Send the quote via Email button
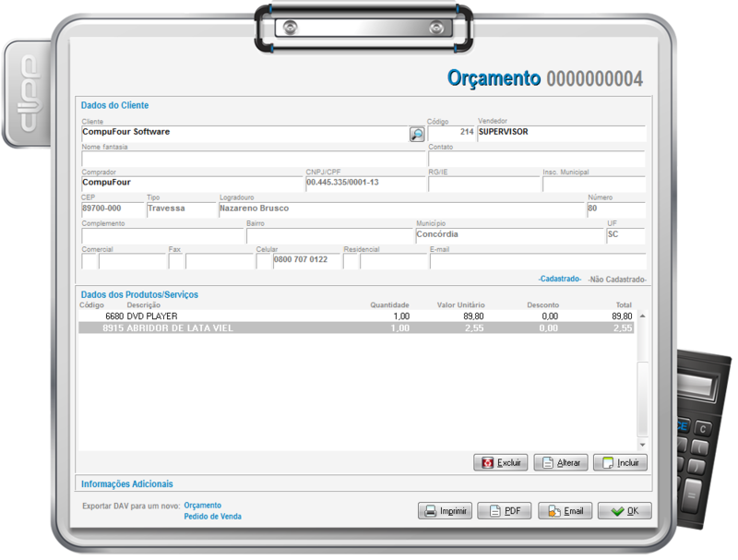 (x=565, y=511)
